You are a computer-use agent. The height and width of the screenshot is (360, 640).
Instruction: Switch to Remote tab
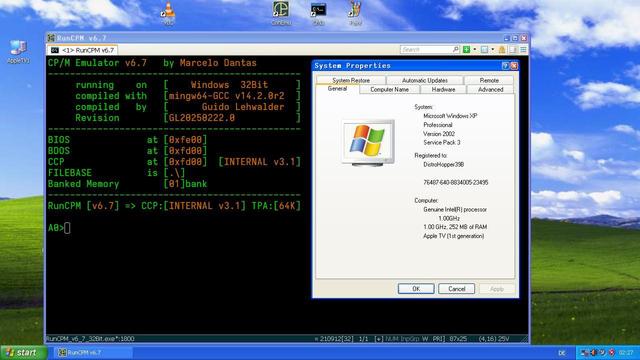[x=489, y=80]
